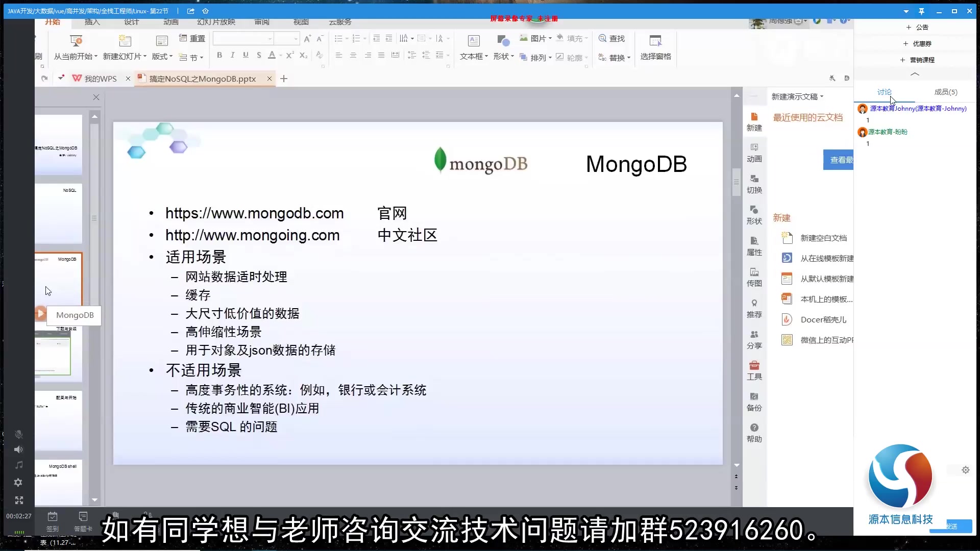
Task: Click the numbered list icon
Action: tap(356, 38)
